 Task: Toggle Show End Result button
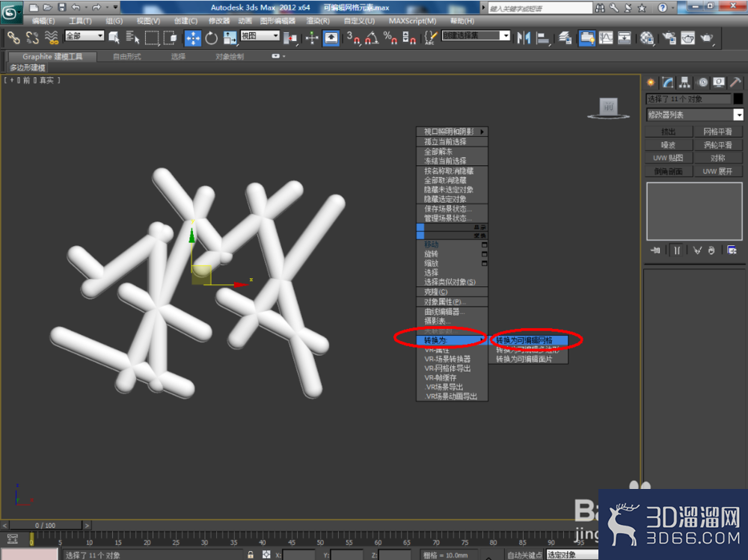tap(676, 250)
